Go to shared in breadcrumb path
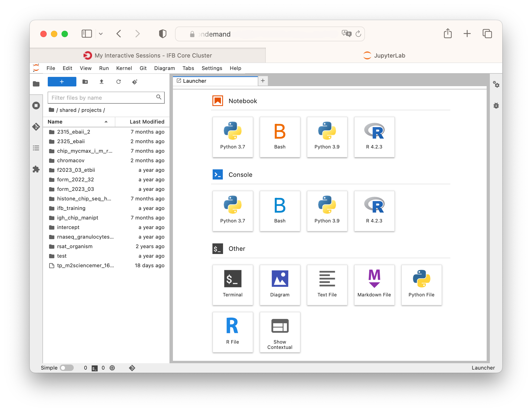The image size is (532, 412). 68,110
